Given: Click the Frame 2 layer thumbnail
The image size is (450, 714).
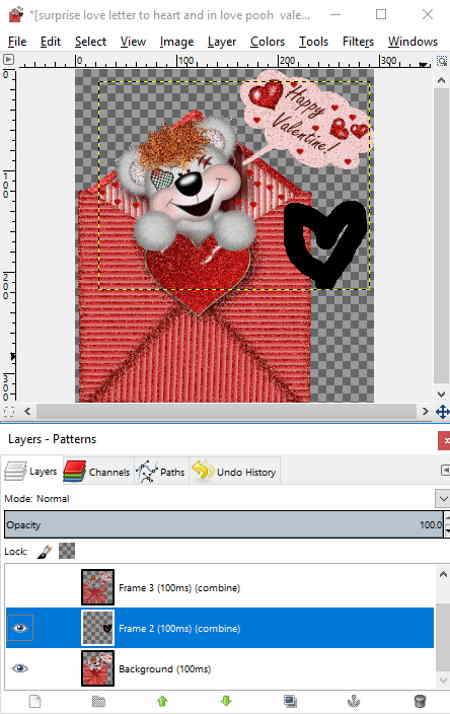Looking at the screenshot, I should (97, 628).
